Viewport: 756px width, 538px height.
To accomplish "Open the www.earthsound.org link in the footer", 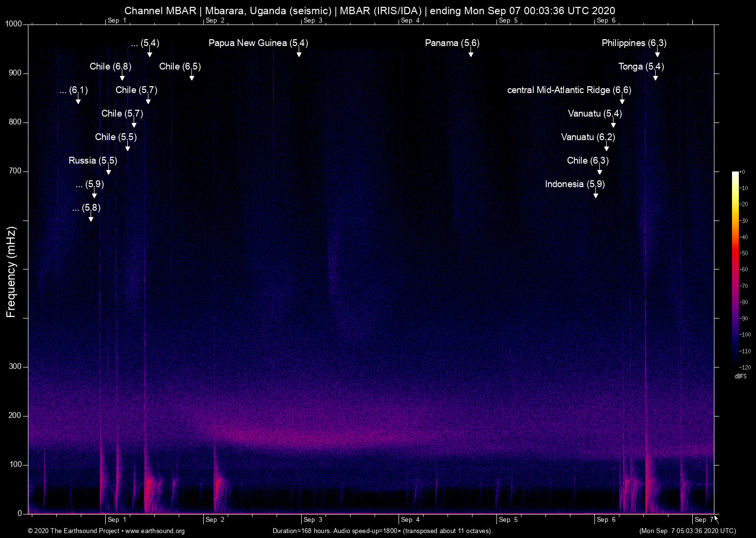I will tap(155, 531).
